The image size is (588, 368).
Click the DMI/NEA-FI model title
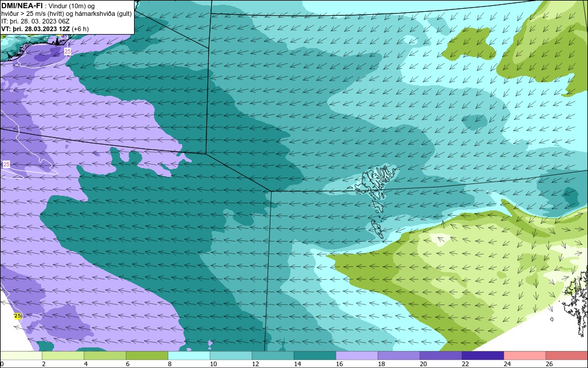pos(22,6)
